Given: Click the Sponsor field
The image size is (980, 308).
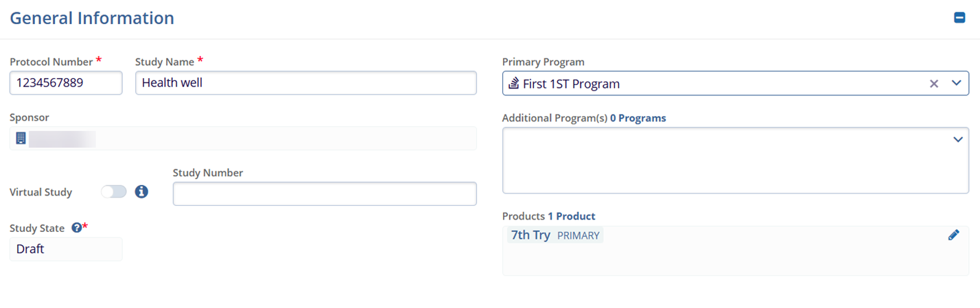Looking at the screenshot, I should coord(243,139).
